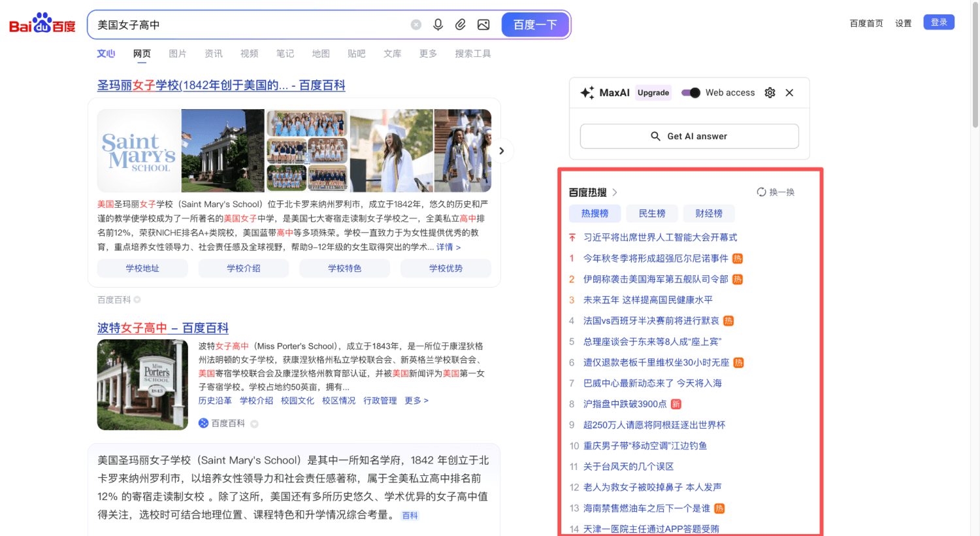
Task: Open Saint Mary's School logo thumbnail
Action: click(x=139, y=150)
